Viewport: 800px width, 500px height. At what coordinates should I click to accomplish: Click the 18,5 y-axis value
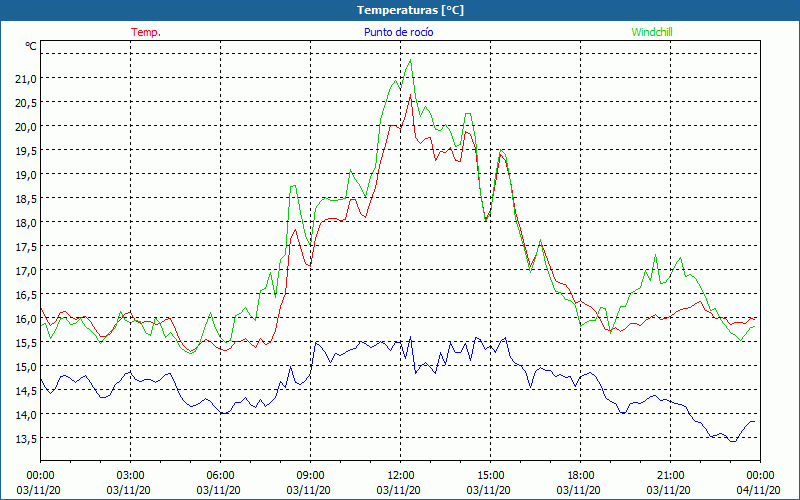pyautogui.click(x=26, y=198)
